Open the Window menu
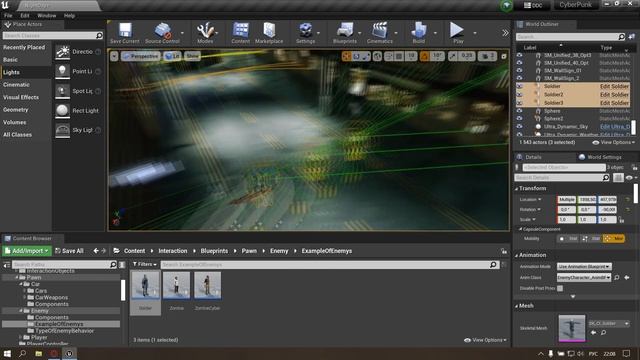This screenshot has height=360, width=640. (47, 16)
